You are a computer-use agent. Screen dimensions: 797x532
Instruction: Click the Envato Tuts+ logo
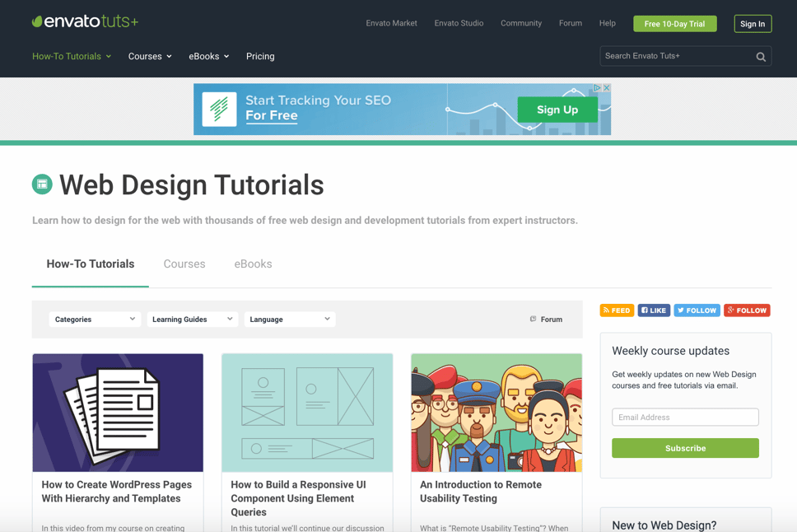(x=85, y=22)
